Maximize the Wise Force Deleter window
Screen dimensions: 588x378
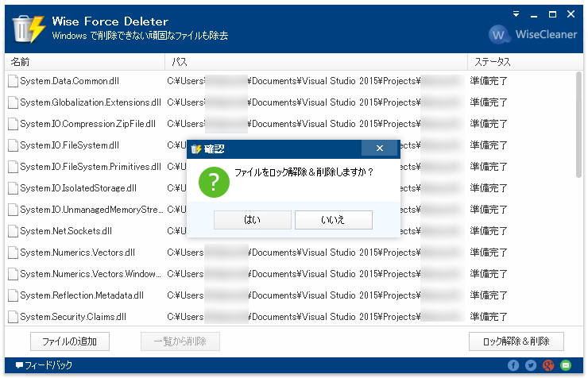pos(552,14)
